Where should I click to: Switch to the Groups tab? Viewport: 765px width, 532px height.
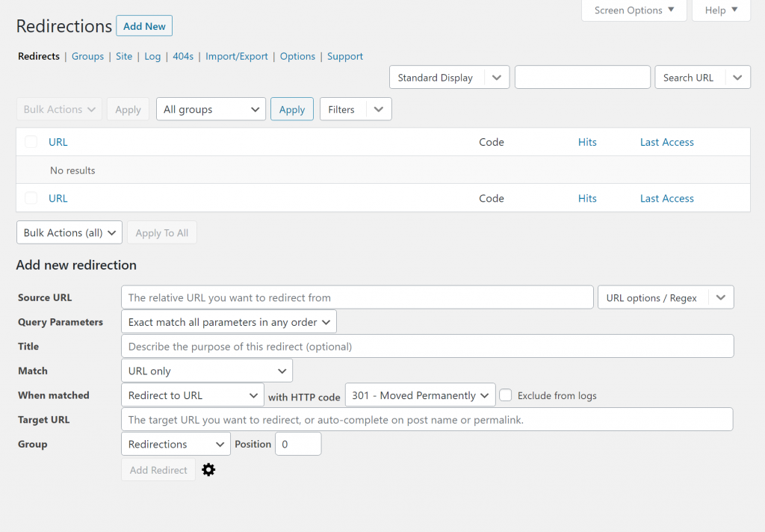pos(87,56)
